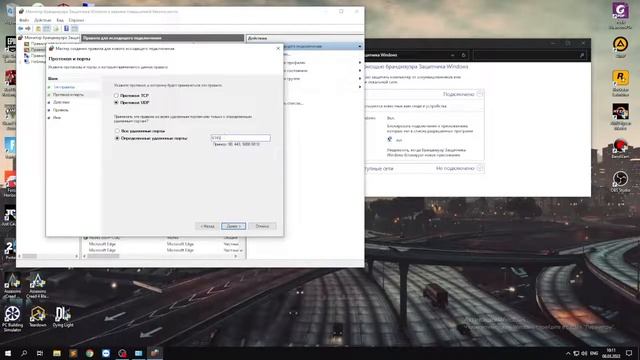Image resolution: width=640 pixels, height=360 pixels.
Task: Expand the filter by group submenu arrow
Action: pos(360,78)
